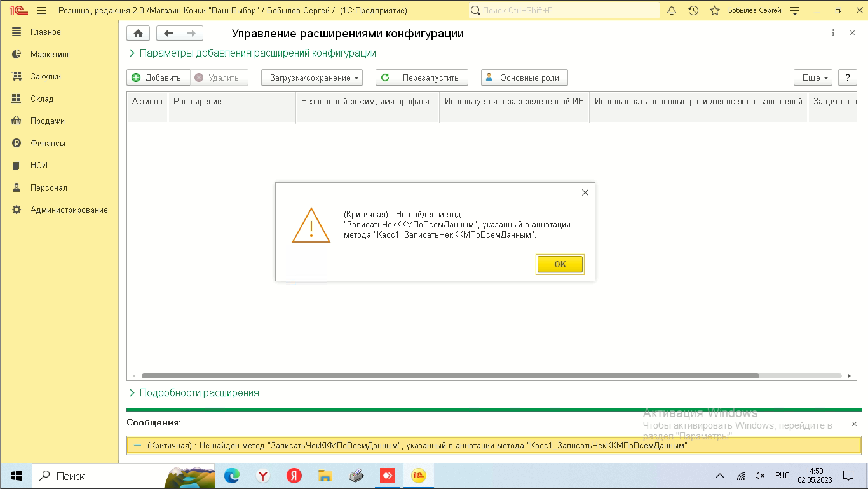The height and width of the screenshot is (489, 868).
Task: Open notifications bell icon
Action: coord(672,11)
